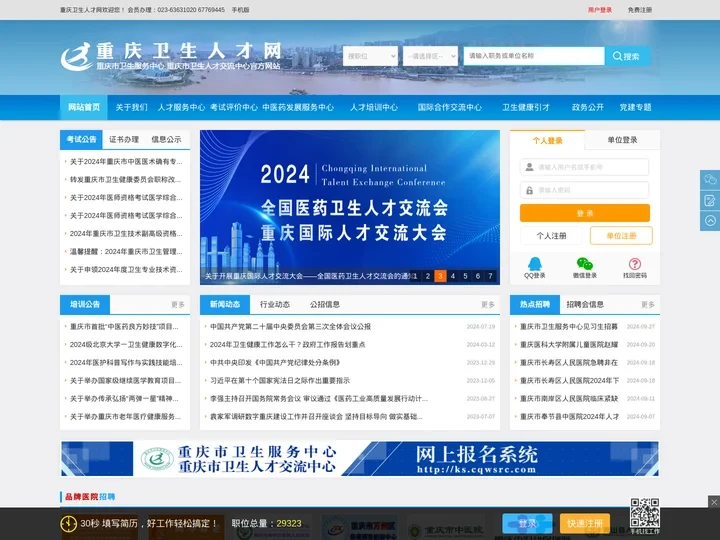Click the orange 登录 button
Image resolution: width=720 pixels, height=540 pixels.
pos(585,213)
